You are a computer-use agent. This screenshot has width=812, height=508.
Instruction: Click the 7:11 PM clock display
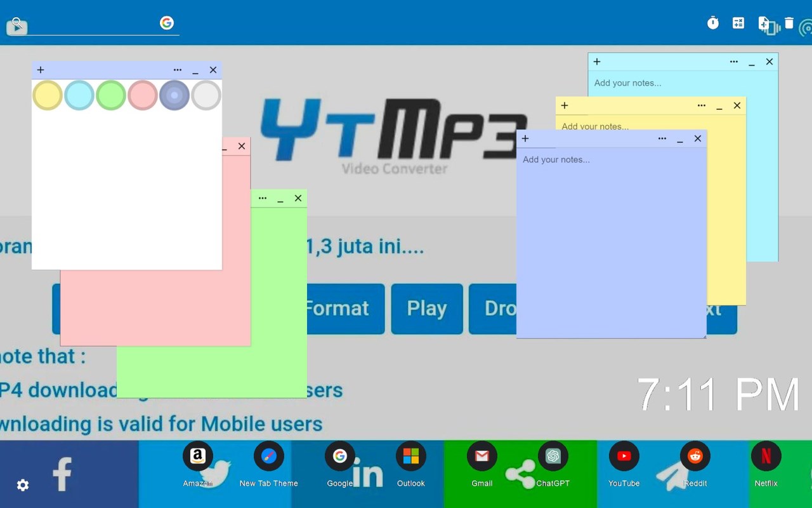point(718,394)
